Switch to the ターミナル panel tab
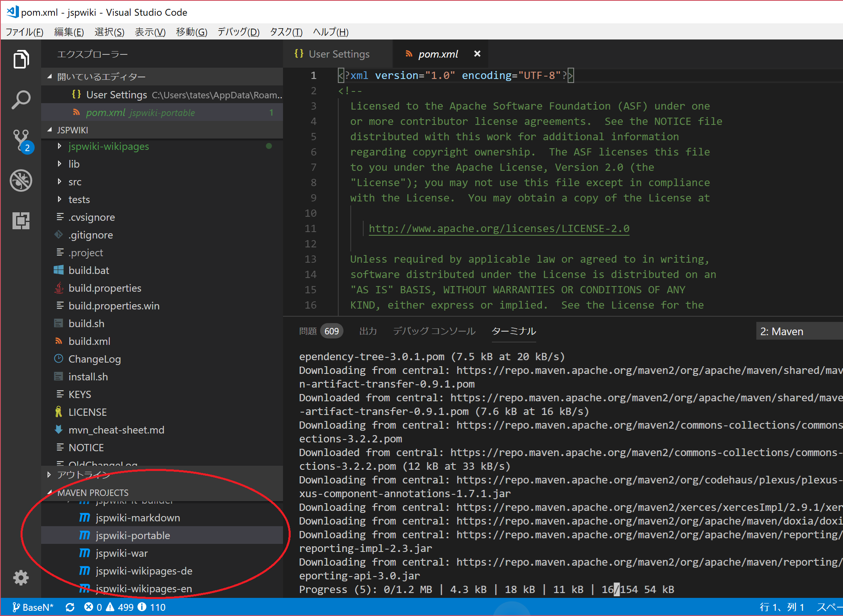843x616 pixels. click(514, 331)
